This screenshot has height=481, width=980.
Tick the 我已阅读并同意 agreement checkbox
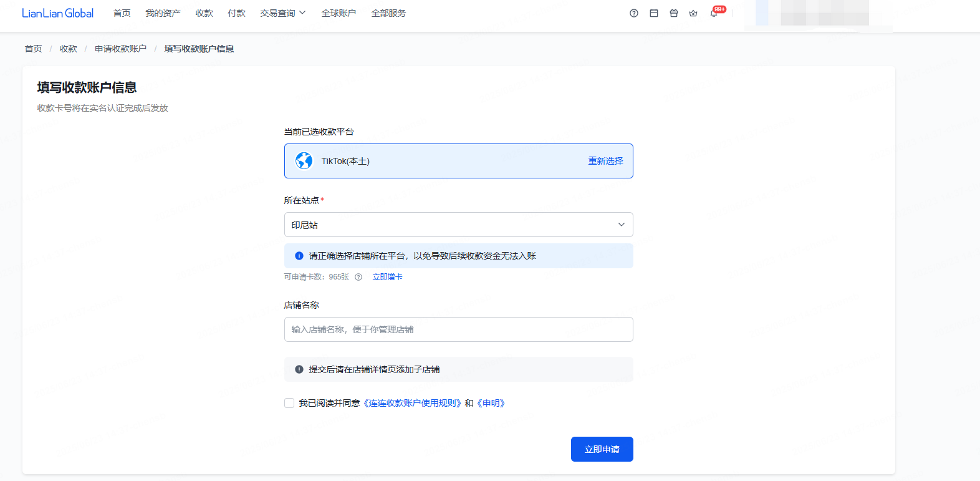pos(289,403)
